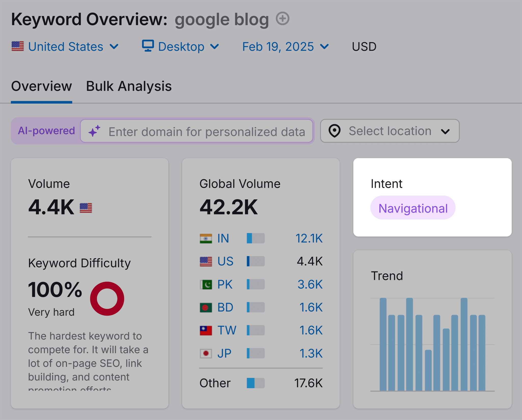Click the Navigational intent badge
Image resolution: width=522 pixels, height=420 pixels.
tap(413, 208)
